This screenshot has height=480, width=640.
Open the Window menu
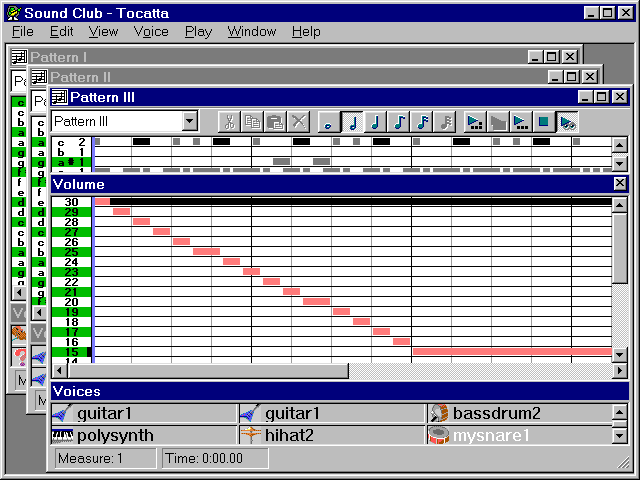pyautogui.click(x=252, y=31)
